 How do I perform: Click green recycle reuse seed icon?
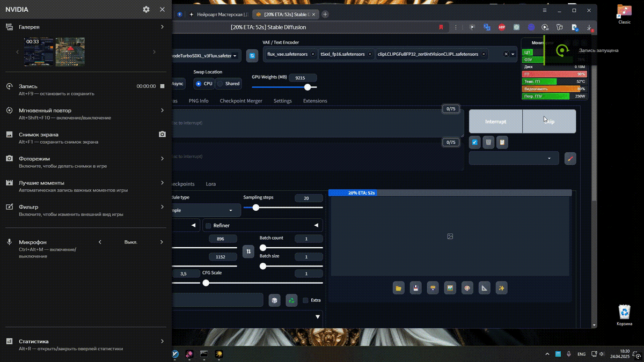click(291, 300)
